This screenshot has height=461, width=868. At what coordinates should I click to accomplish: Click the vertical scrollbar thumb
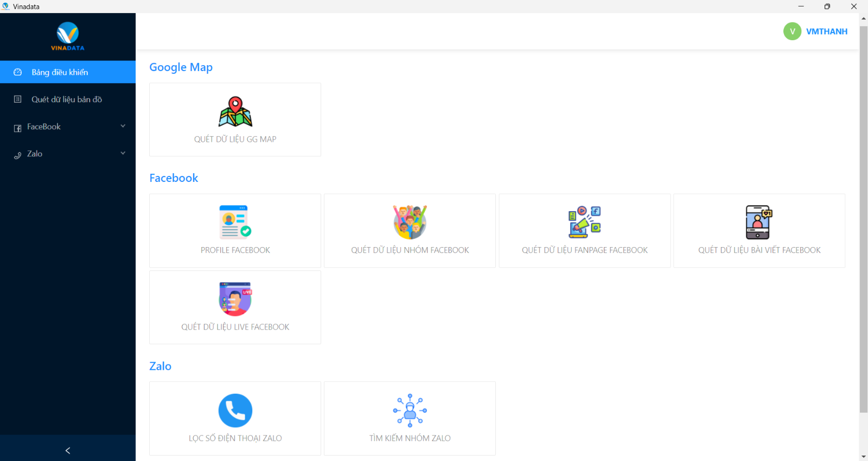tap(864, 218)
